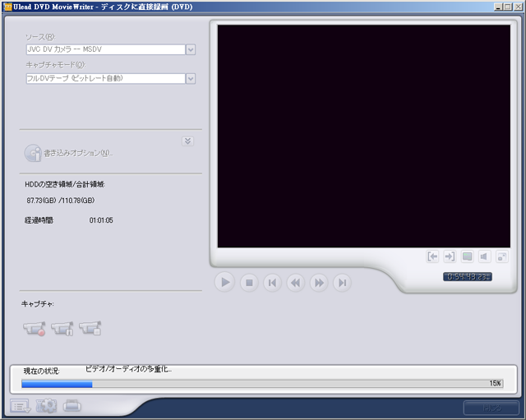Click the HDDの空き領域/合計領域 label
Image resolution: width=526 pixels, height=420 pixels.
click(x=65, y=184)
